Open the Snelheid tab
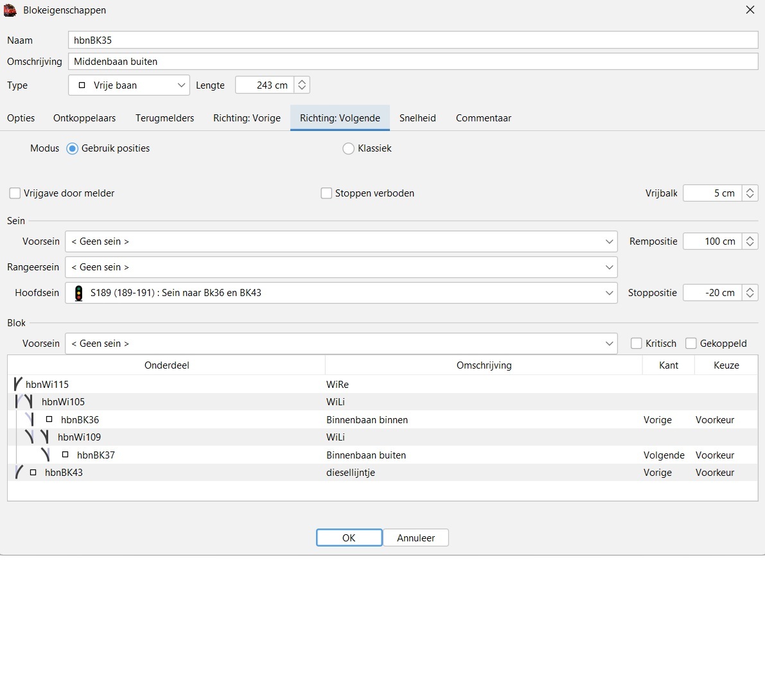 point(418,118)
